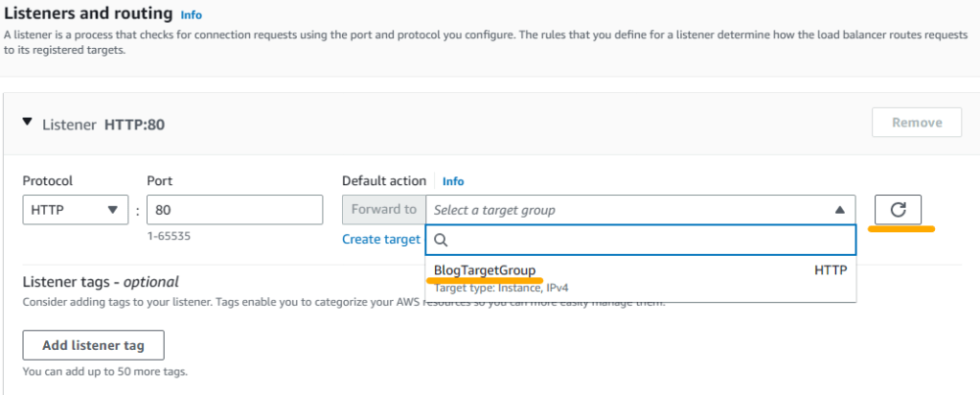Open Info link next to Default action
The image size is (980, 395).
click(453, 181)
